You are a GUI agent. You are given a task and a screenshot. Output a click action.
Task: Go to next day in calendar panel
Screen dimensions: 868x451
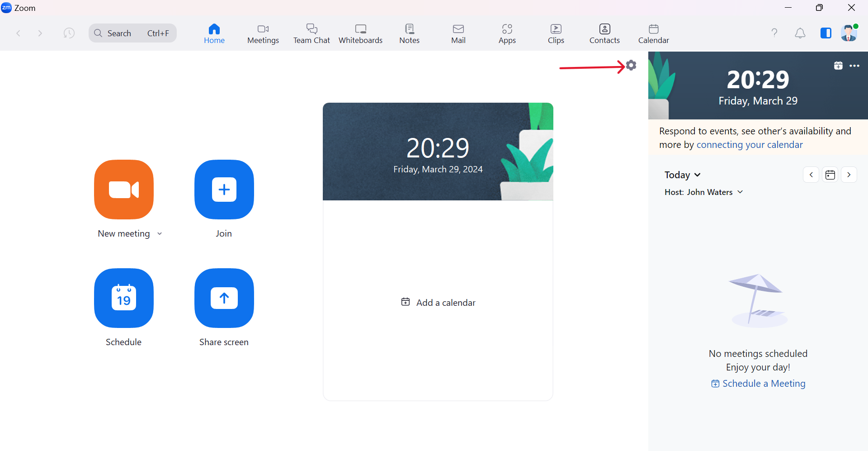click(849, 175)
